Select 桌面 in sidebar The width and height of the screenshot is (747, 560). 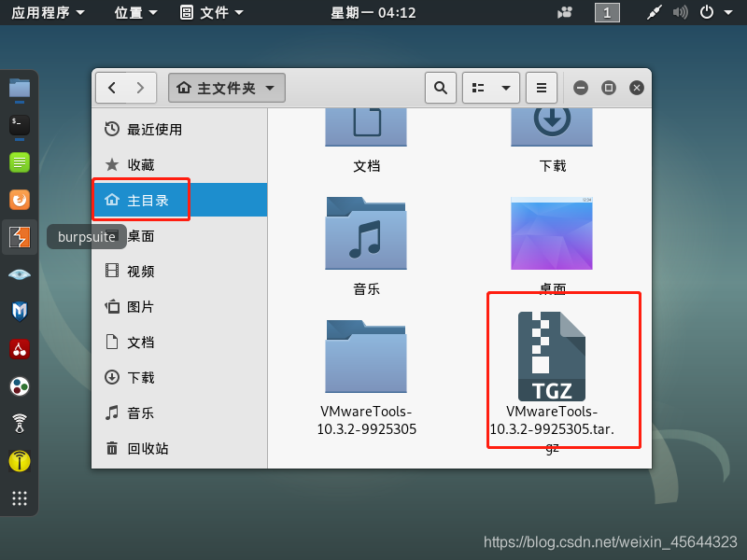179,236
